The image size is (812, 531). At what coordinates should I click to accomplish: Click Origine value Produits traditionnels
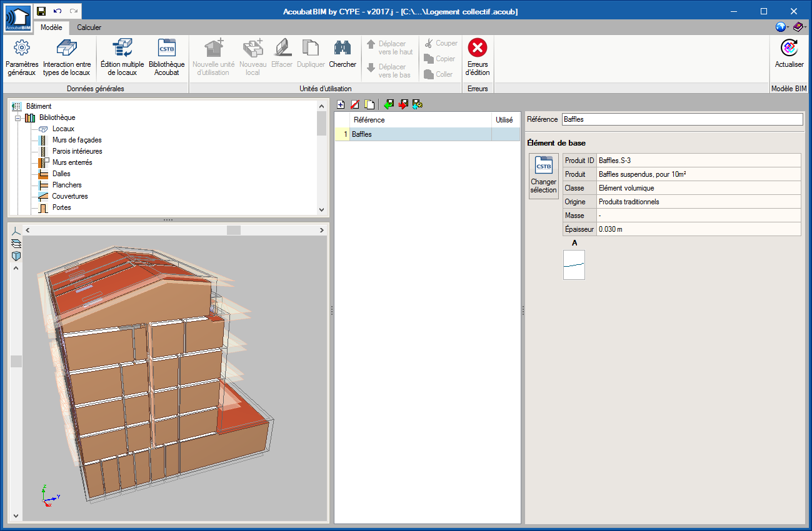click(698, 202)
